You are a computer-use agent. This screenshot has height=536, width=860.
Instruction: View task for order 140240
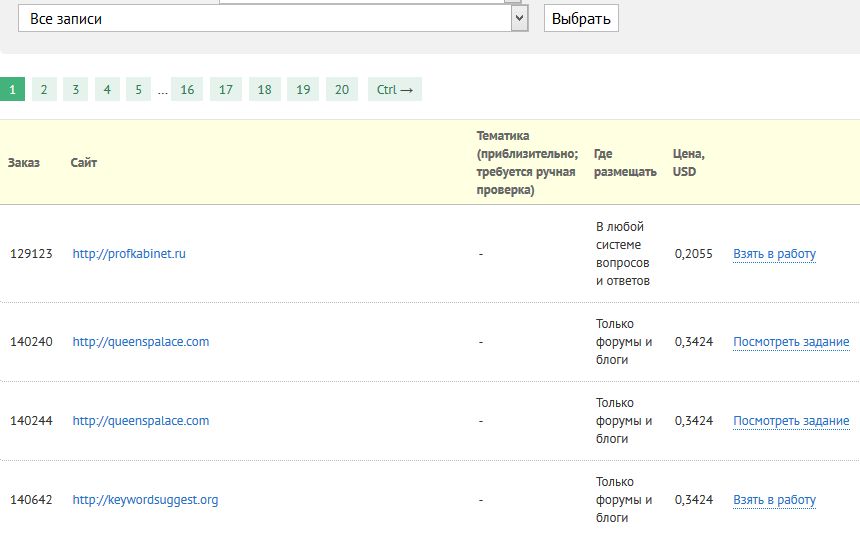pos(791,342)
